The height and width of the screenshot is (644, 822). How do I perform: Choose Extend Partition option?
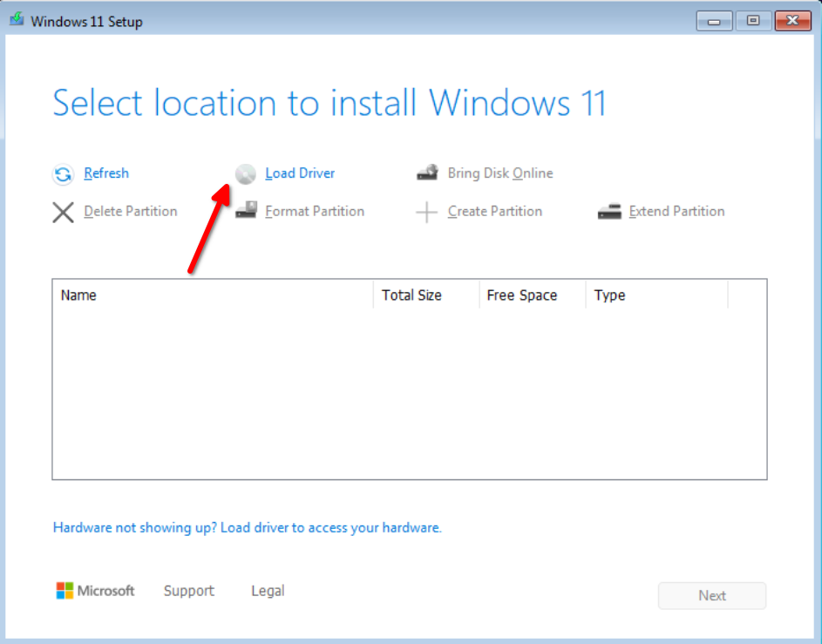tap(676, 212)
